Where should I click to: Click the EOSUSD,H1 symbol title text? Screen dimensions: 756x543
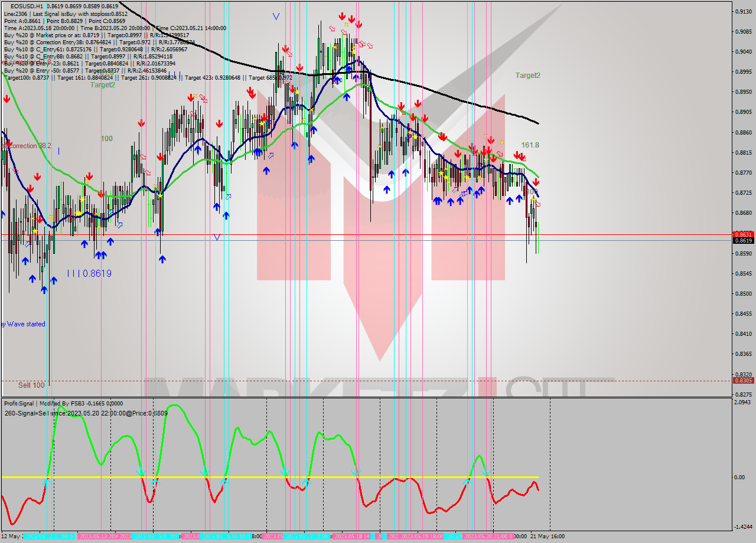pyautogui.click(x=26, y=6)
